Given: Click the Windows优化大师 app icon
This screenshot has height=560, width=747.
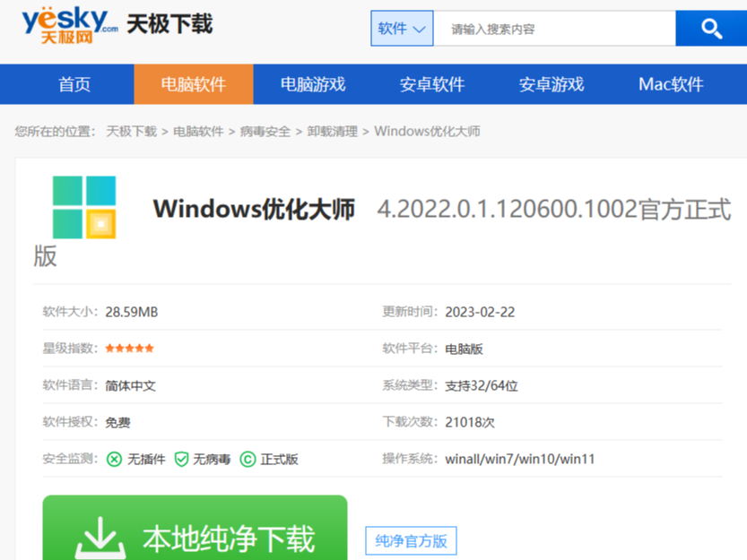Looking at the screenshot, I should [x=84, y=207].
